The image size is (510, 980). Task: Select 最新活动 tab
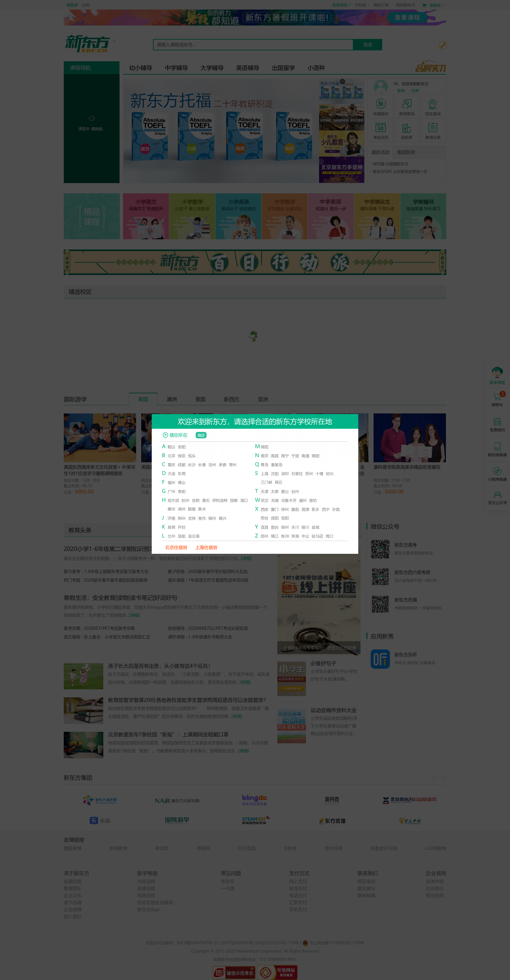click(x=380, y=152)
